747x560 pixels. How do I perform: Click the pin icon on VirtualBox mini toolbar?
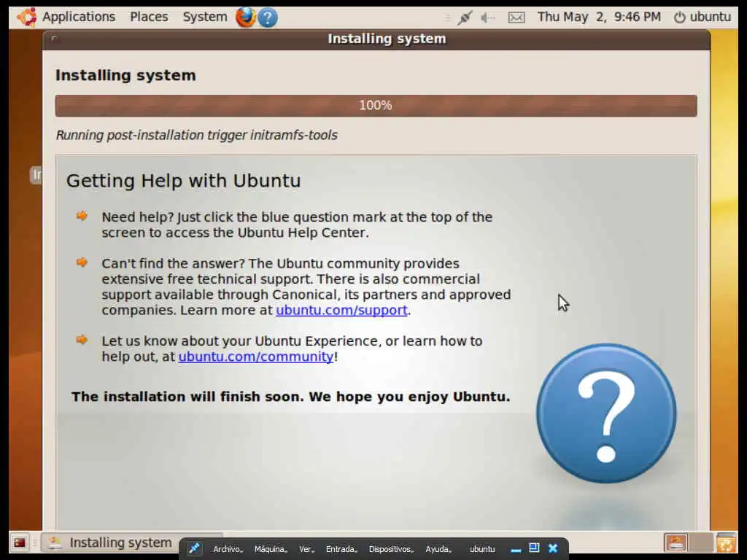[194, 548]
